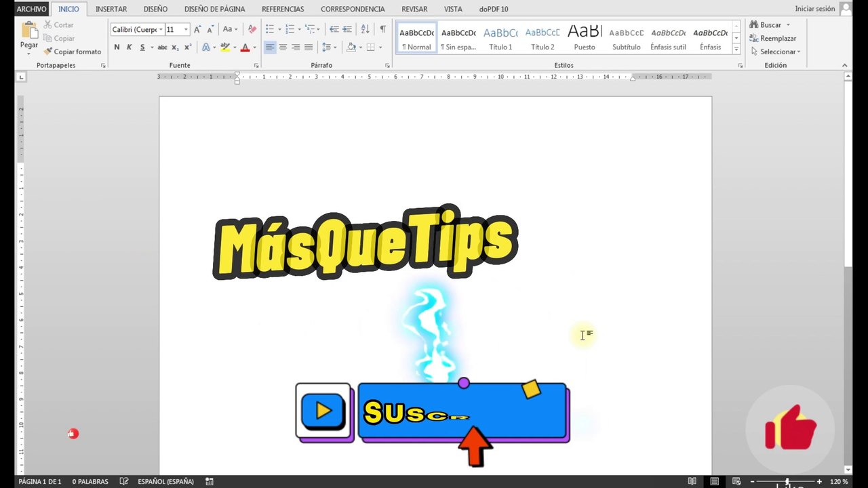The height and width of the screenshot is (488, 868).
Task: Click the line spacing icon
Action: pyautogui.click(x=326, y=47)
